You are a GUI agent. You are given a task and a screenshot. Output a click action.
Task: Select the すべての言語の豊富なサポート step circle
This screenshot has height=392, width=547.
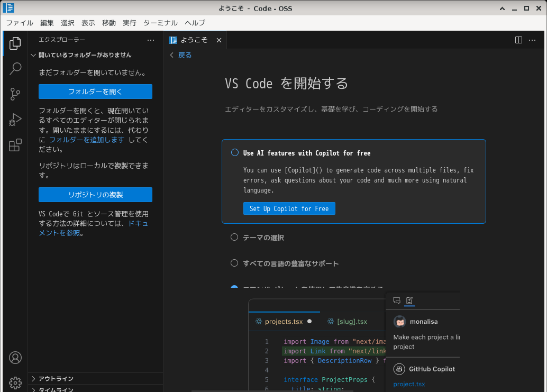point(234,263)
